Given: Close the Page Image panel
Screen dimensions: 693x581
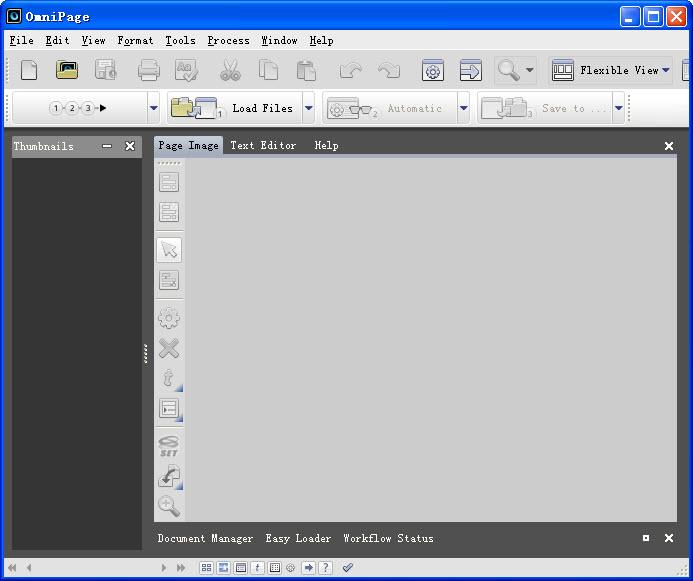Looking at the screenshot, I should click(669, 146).
